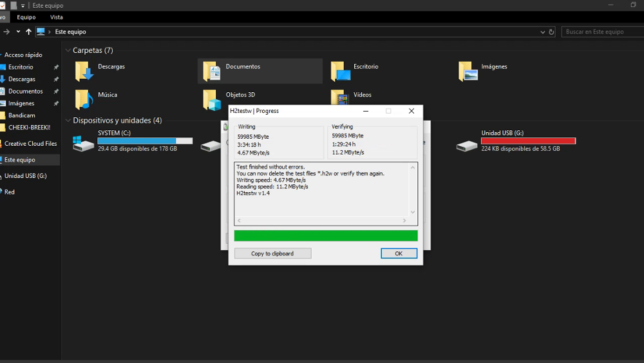Click 'Reading speed: 11.2 MByte/s' log line
Viewport: 644px width, 363px height.
(x=272, y=186)
